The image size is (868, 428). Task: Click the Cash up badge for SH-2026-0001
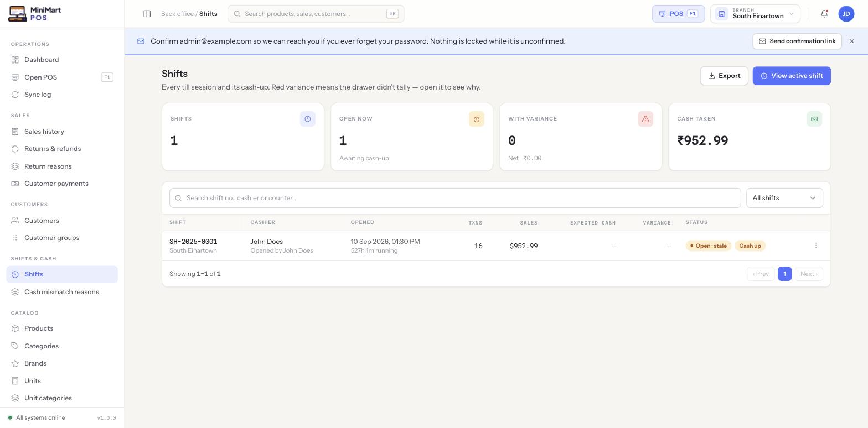750,246
